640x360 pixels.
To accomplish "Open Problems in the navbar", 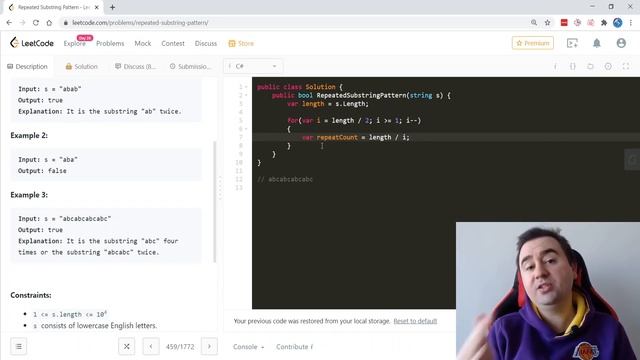I will 110,43.
